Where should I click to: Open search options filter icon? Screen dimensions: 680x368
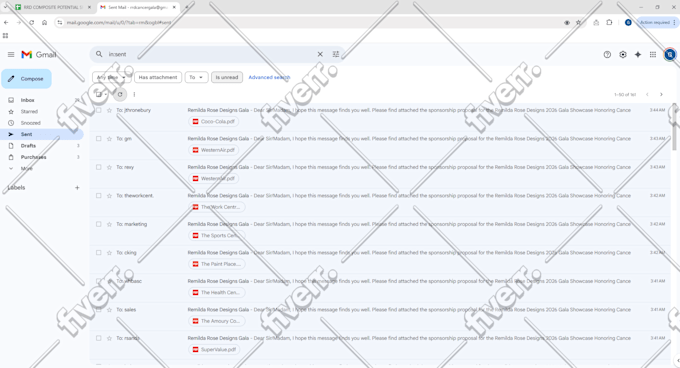click(x=336, y=54)
